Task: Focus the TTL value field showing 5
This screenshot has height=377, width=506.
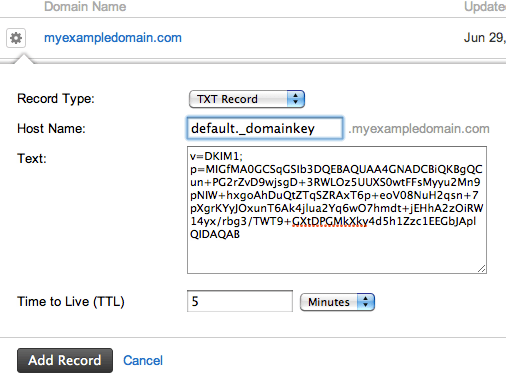Action: click(240, 301)
